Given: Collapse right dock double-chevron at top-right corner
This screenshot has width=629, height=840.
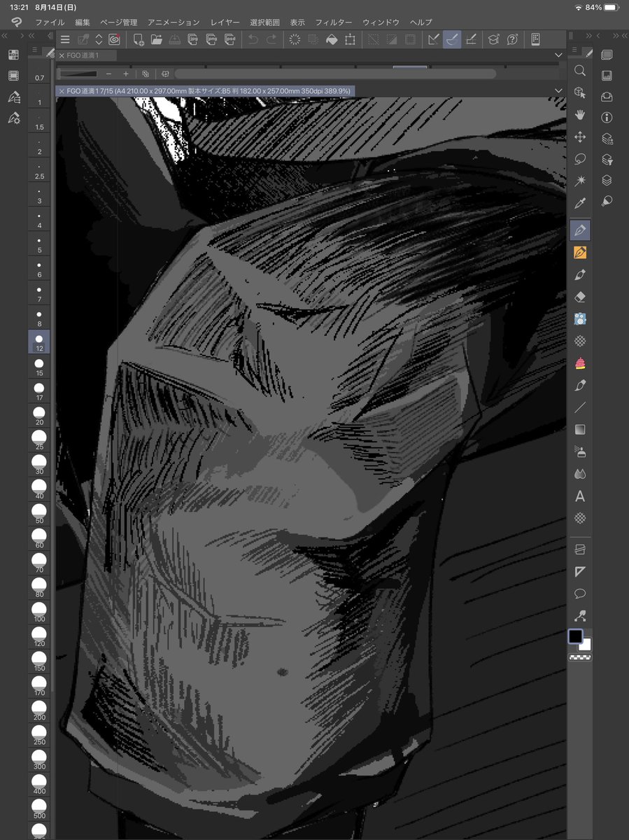Looking at the screenshot, I should coord(624,34).
